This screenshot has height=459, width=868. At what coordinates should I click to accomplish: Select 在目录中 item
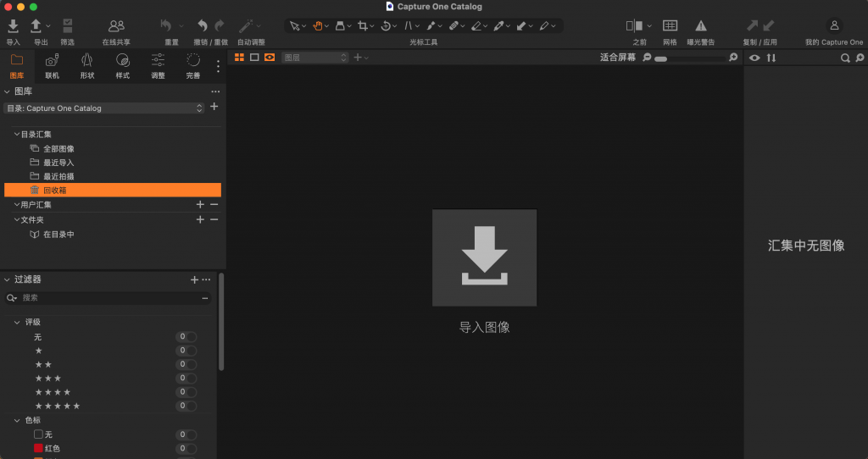(58, 235)
